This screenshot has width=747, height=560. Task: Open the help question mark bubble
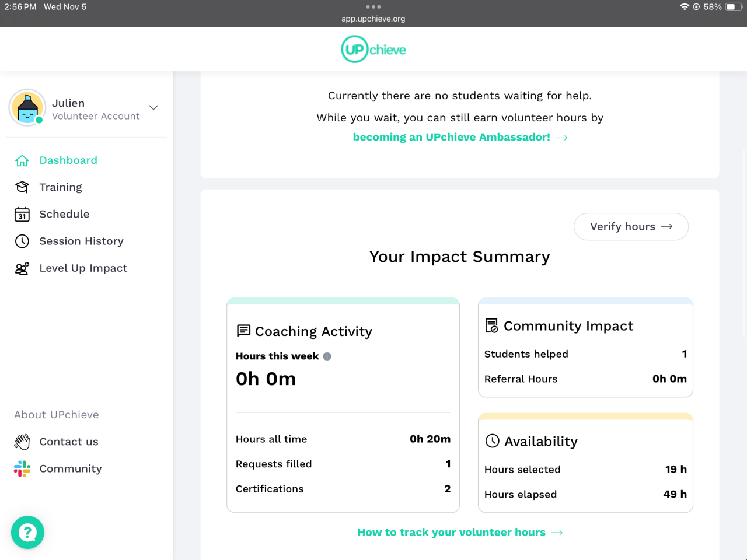27,532
